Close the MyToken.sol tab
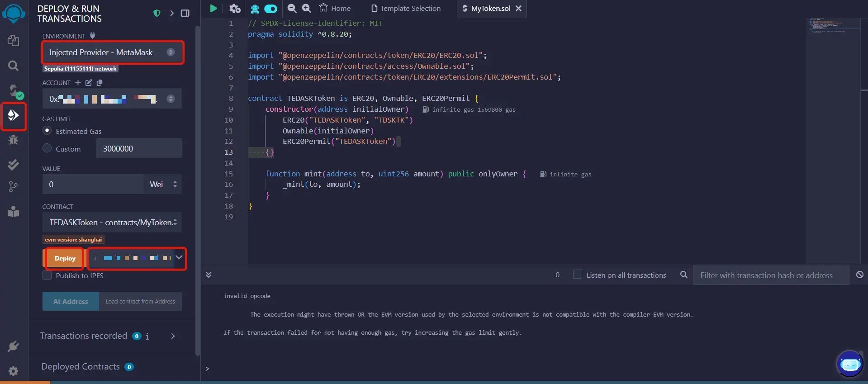This screenshot has height=384, width=868. 518,8
